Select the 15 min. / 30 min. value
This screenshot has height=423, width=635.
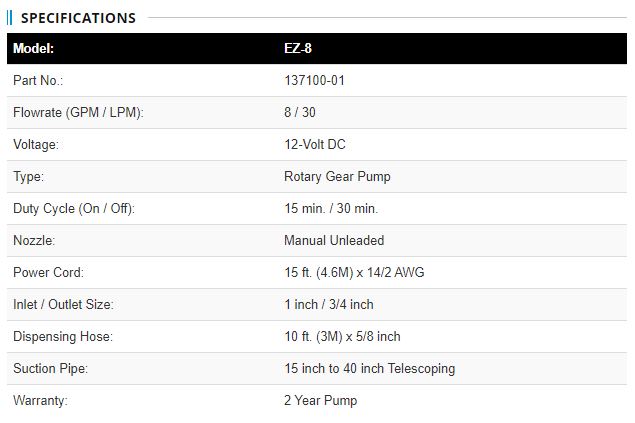[331, 208]
